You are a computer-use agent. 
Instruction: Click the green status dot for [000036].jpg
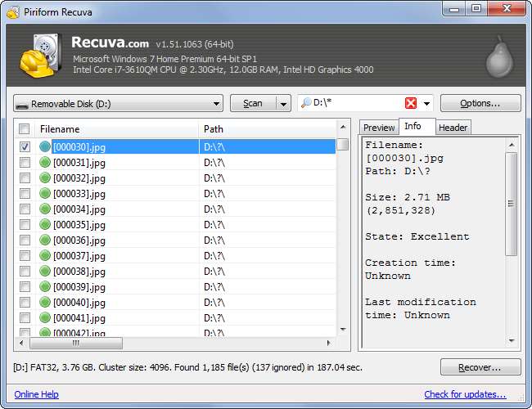[x=45, y=240]
